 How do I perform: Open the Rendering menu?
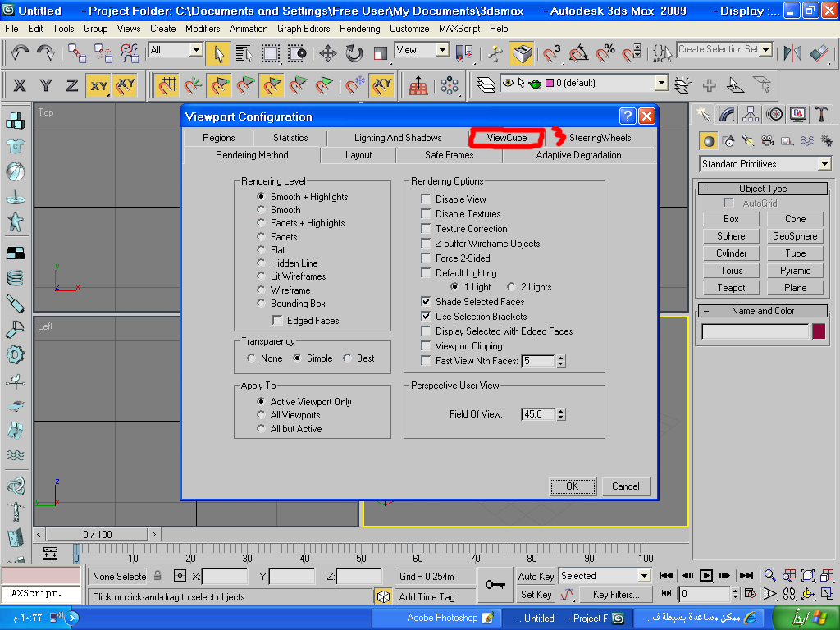pyautogui.click(x=359, y=29)
